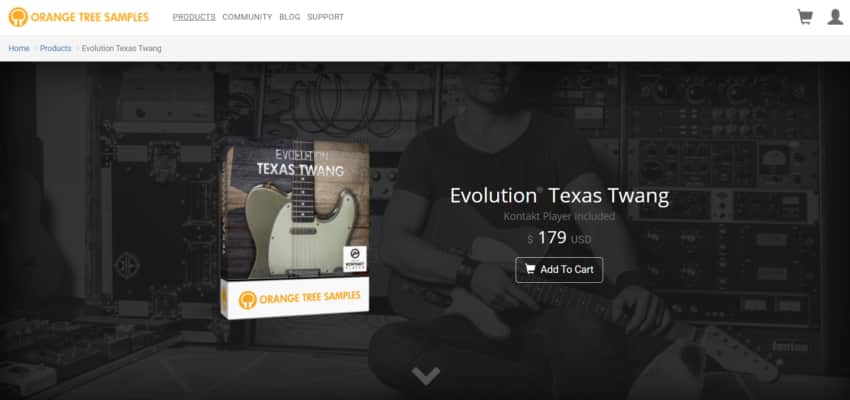The image size is (850, 400).
Task: Click the Products breadcrumb link
Action: click(x=55, y=48)
